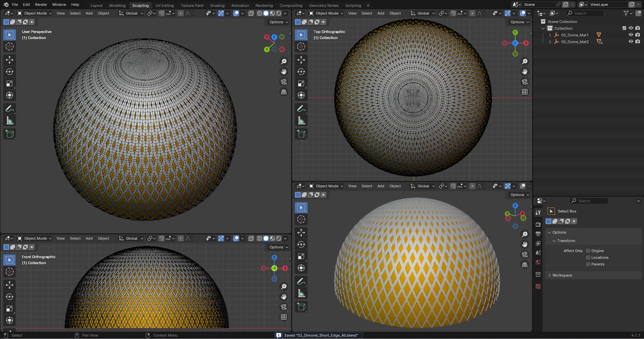Image resolution: width=644 pixels, height=339 pixels.
Task: Switch to the UV Editing workspace tab
Action: pos(165,5)
